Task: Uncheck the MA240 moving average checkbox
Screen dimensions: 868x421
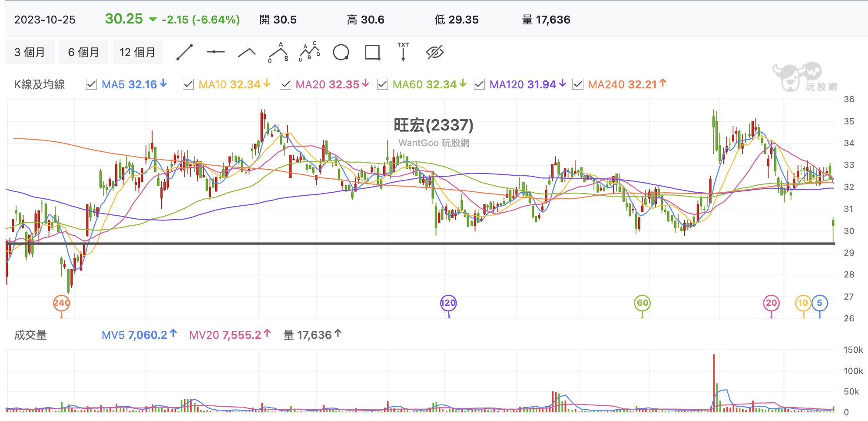Action: (x=578, y=84)
